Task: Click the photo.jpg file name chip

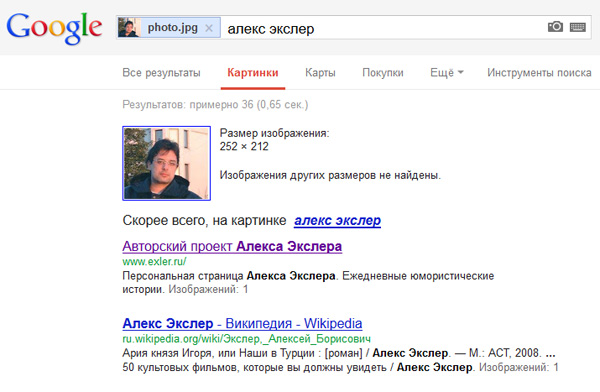Action: [173, 28]
